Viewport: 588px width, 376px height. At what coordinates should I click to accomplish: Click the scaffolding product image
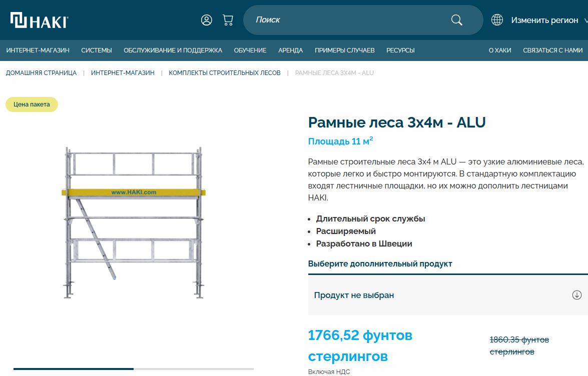[134, 223]
